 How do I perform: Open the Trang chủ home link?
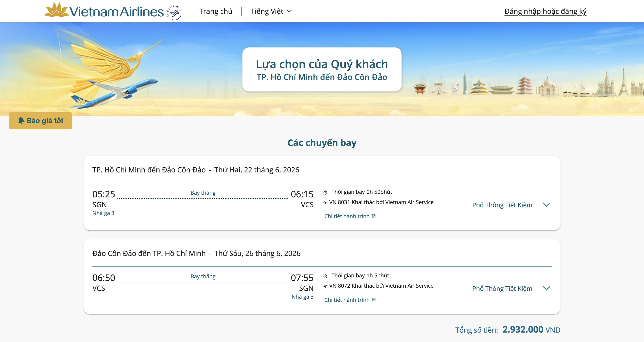216,11
